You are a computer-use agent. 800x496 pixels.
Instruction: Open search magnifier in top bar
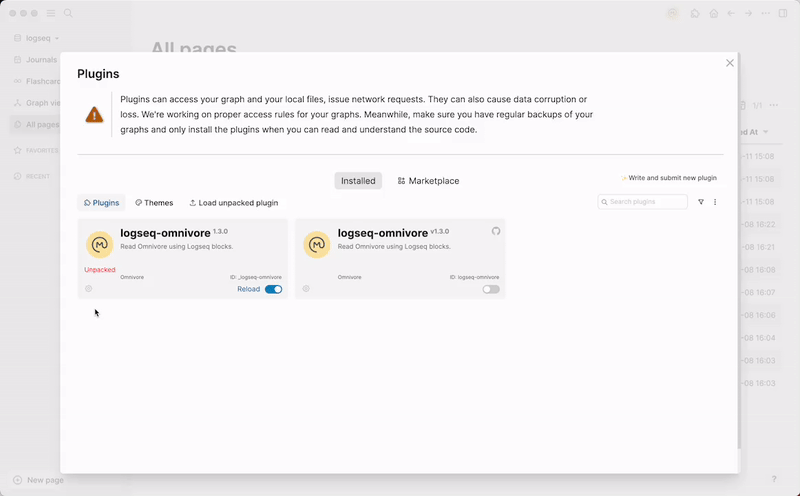pyautogui.click(x=68, y=13)
